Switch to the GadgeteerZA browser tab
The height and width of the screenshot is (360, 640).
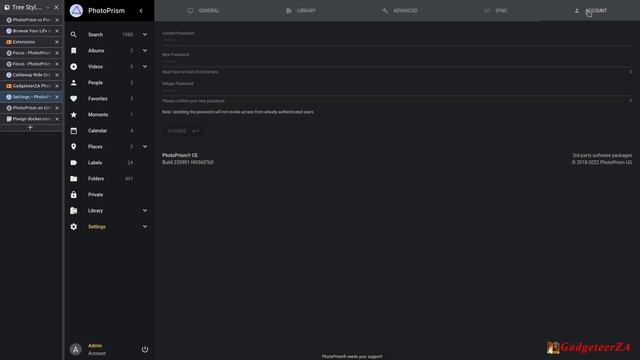coord(32,86)
